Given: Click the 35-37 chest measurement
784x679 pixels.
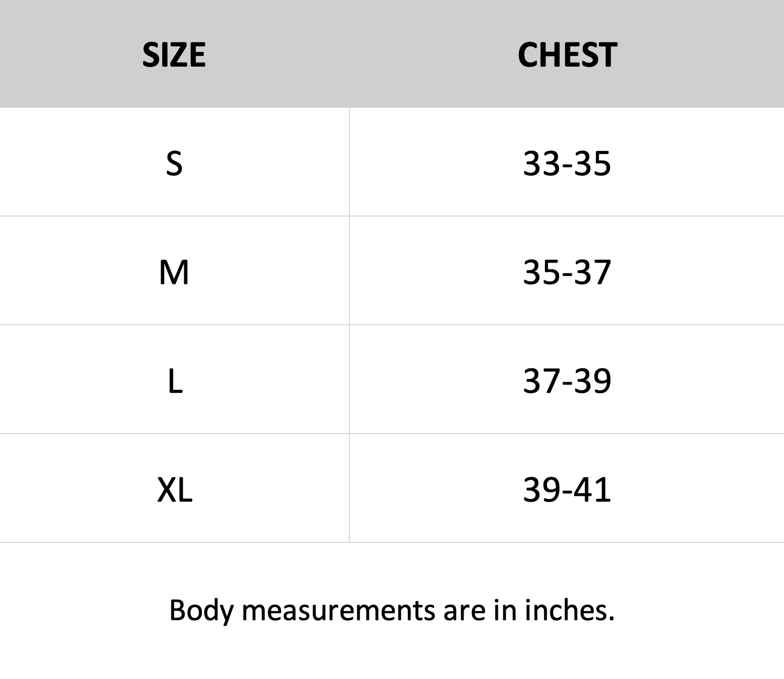Looking at the screenshot, I should point(567,272).
